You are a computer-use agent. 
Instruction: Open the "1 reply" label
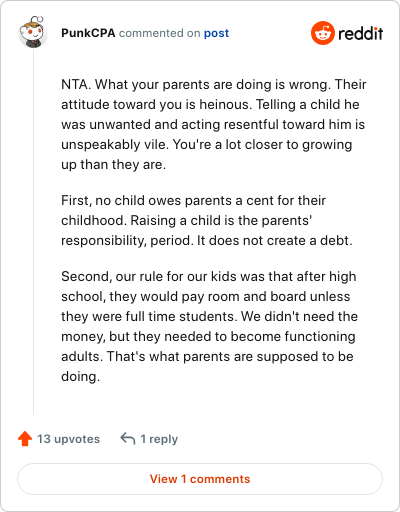pyautogui.click(x=159, y=439)
